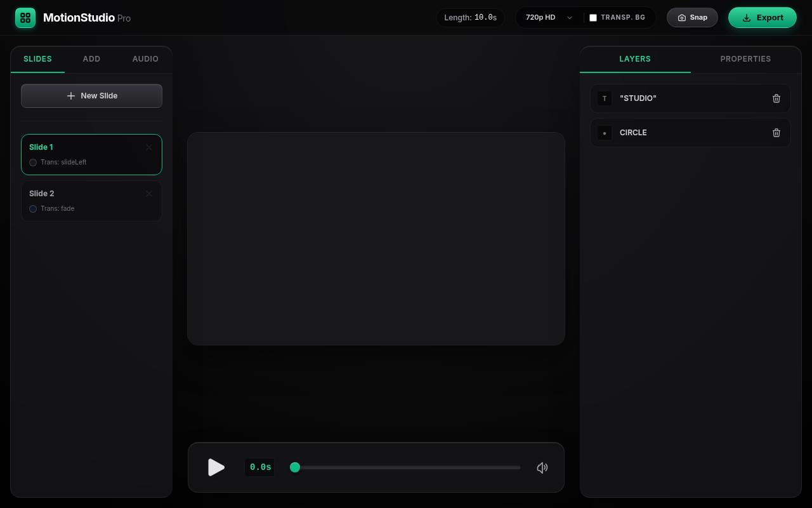The width and height of the screenshot is (812, 508).
Task: Remove Slide 2 with its X icon
Action: pos(149,194)
